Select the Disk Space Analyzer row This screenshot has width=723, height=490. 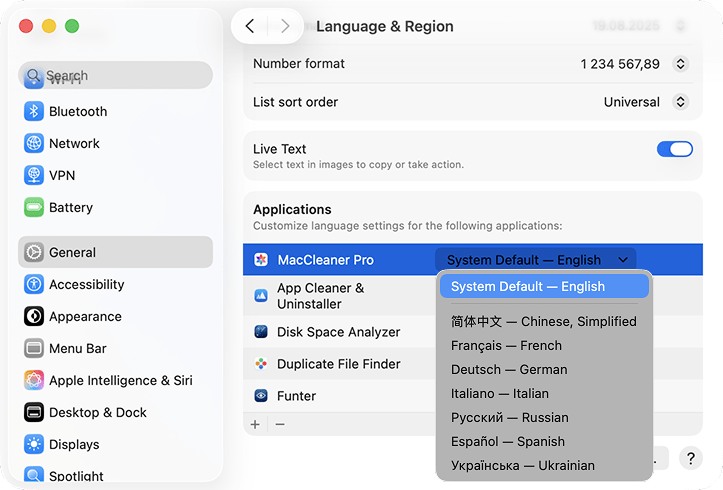tap(339, 332)
